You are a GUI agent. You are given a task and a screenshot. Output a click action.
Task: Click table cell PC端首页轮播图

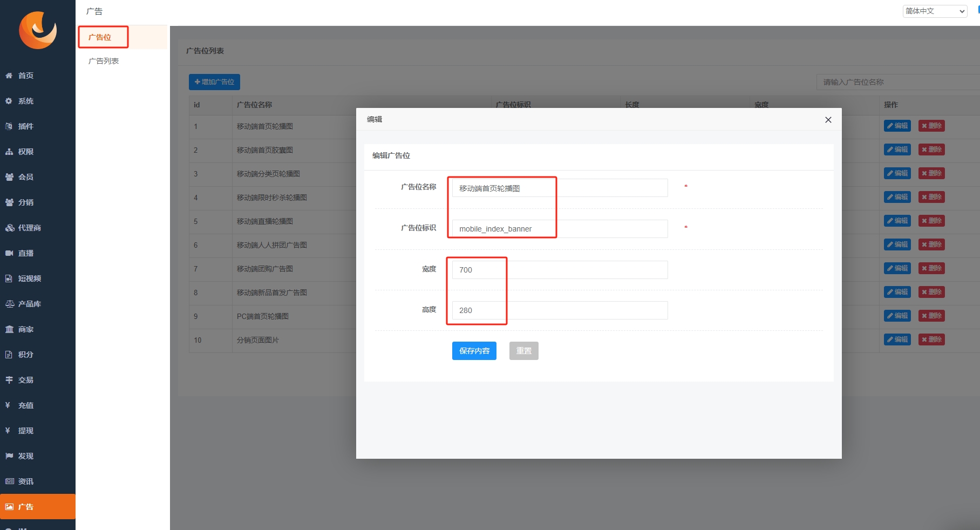263,316
